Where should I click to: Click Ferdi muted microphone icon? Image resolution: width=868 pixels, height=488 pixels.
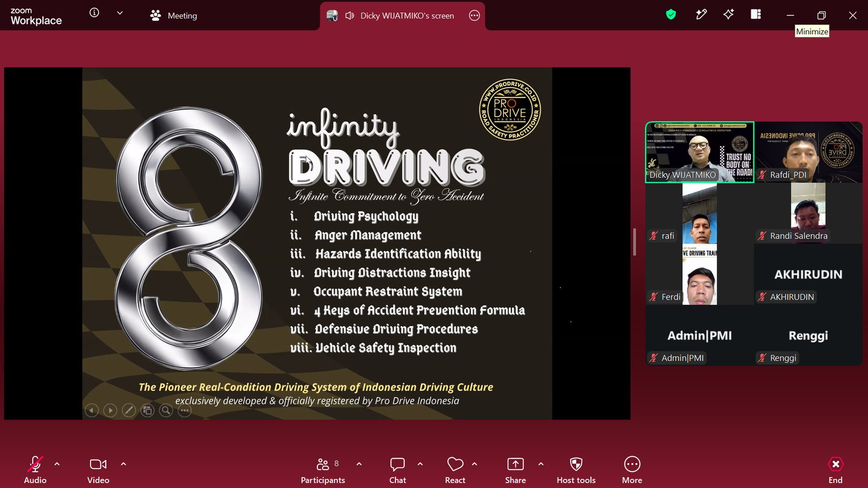(654, 297)
